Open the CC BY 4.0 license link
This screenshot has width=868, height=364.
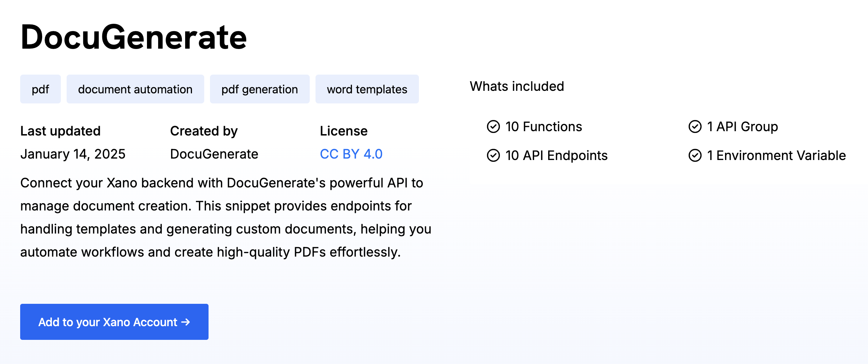[351, 154]
